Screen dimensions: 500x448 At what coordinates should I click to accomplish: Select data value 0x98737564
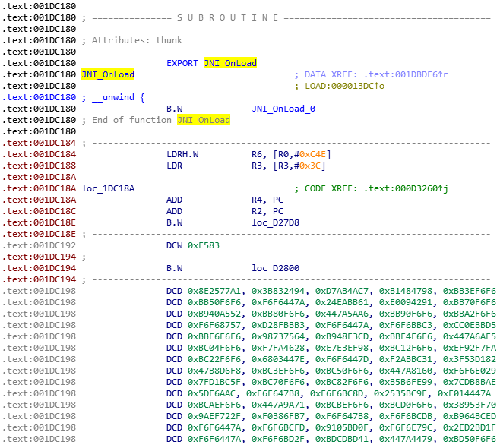278,336
